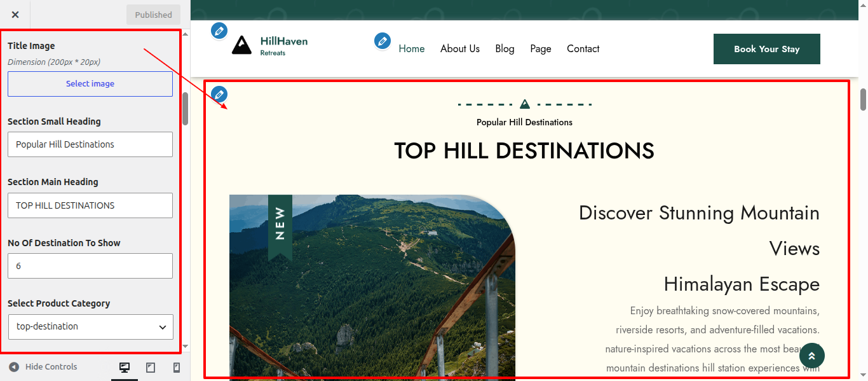Edit the Section Small Heading field
The image size is (868, 381).
[90, 144]
